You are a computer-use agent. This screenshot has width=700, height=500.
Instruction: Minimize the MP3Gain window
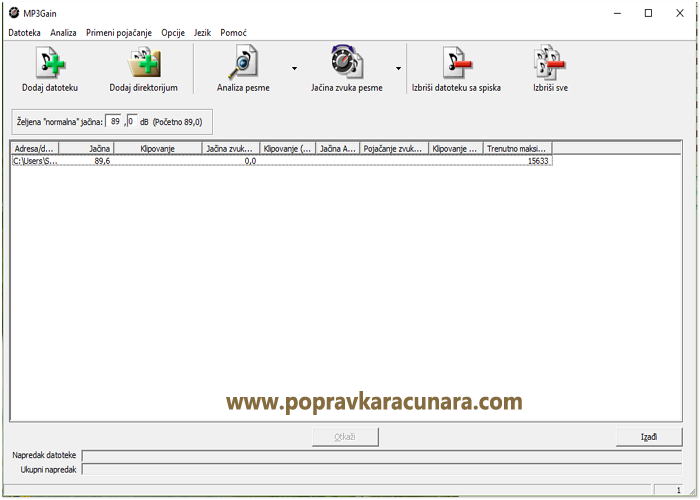[617, 13]
